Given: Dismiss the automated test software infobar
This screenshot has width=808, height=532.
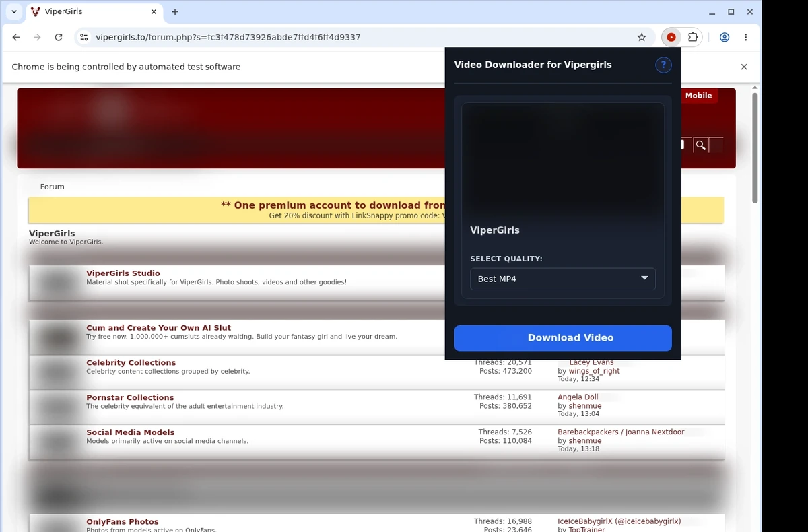Looking at the screenshot, I should click(744, 67).
